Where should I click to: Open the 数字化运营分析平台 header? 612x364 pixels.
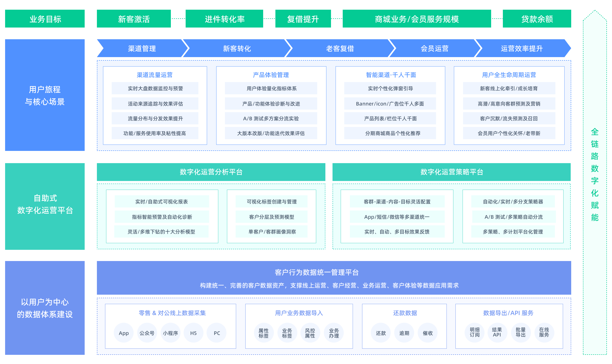pos(211,172)
